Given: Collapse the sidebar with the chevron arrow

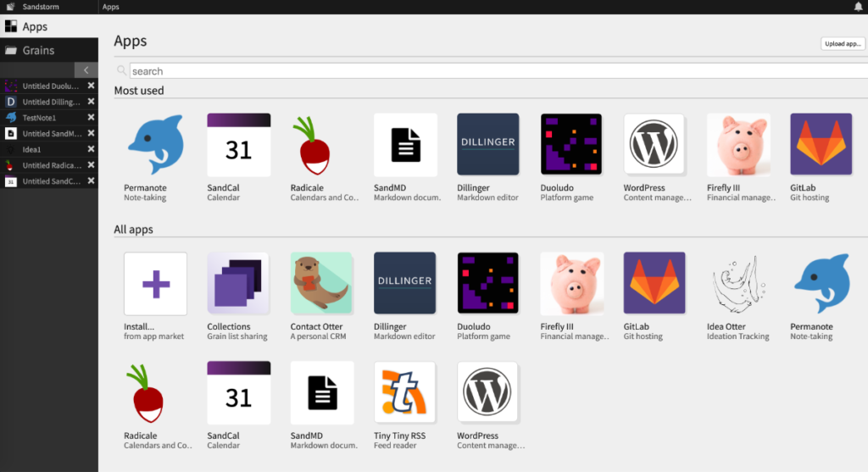Looking at the screenshot, I should click(x=86, y=70).
